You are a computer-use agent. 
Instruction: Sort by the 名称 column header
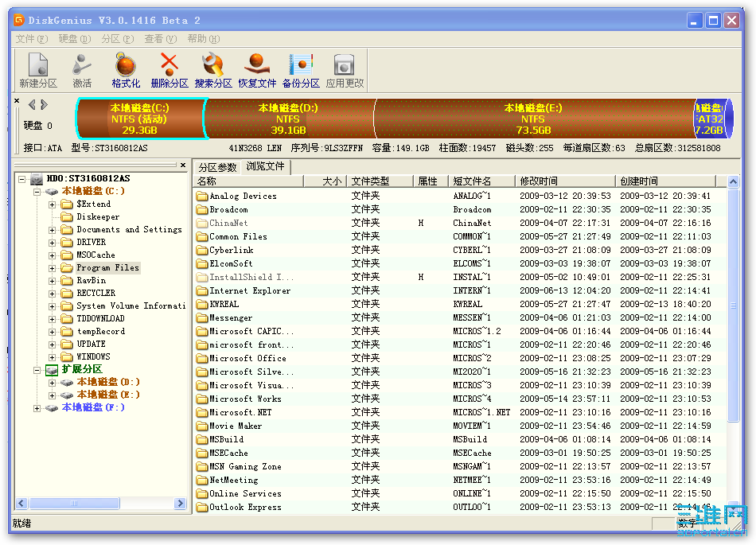(x=249, y=181)
